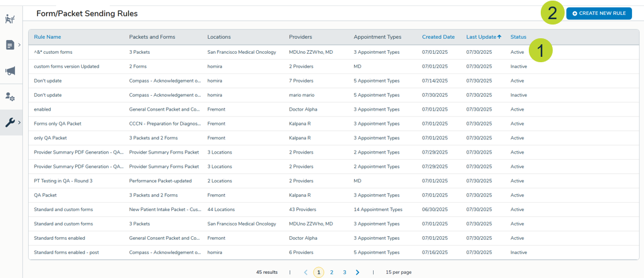Click the document forms sidebar icon
This screenshot has width=644, height=278.
(10, 45)
